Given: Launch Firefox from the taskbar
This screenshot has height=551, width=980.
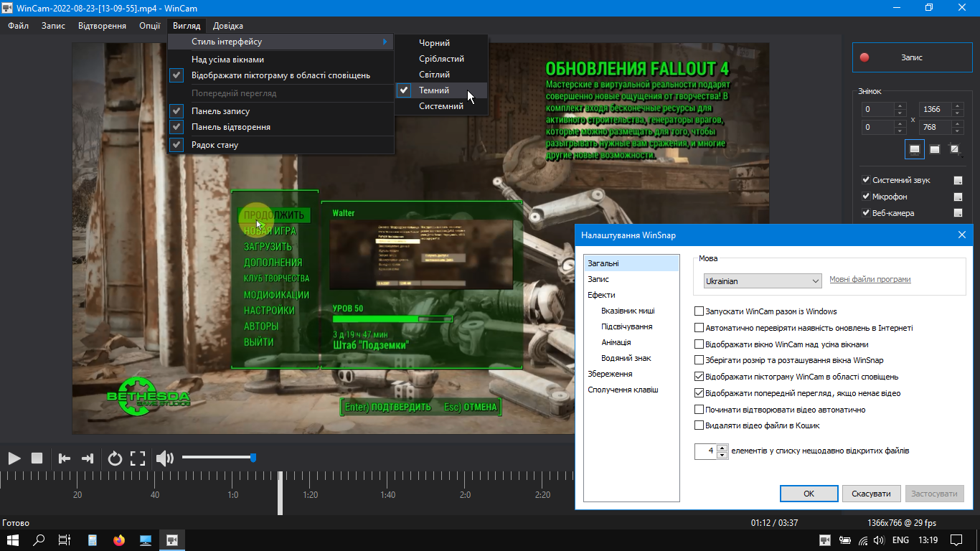Looking at the screenshot, I should pos(119,540).
